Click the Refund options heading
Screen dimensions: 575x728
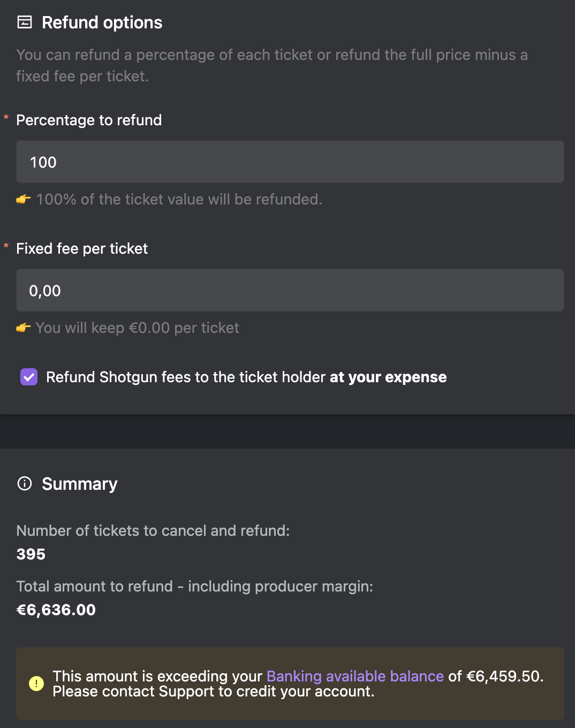click(102, 22)
